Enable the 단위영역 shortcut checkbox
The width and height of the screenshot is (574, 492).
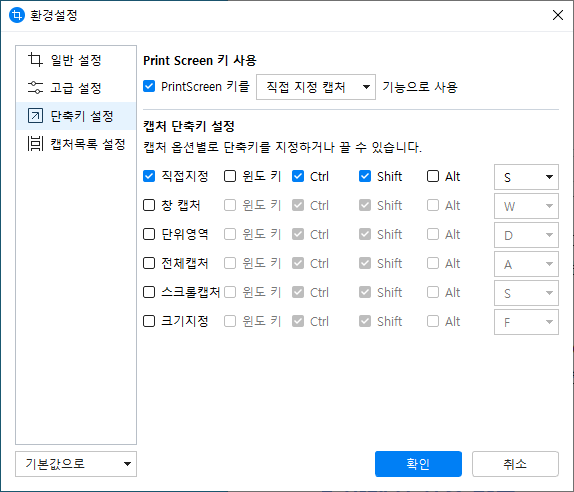[149, 234]
